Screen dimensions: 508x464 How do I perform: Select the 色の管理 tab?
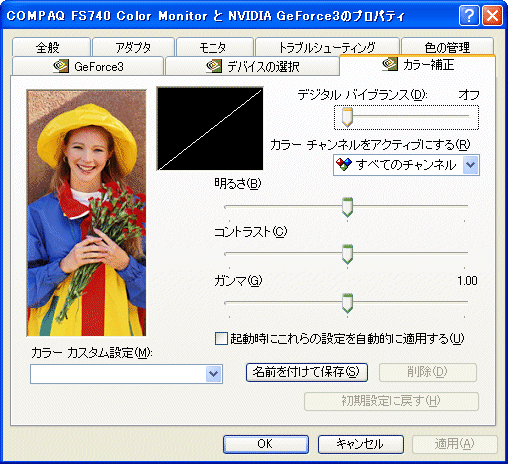point(447,47)
